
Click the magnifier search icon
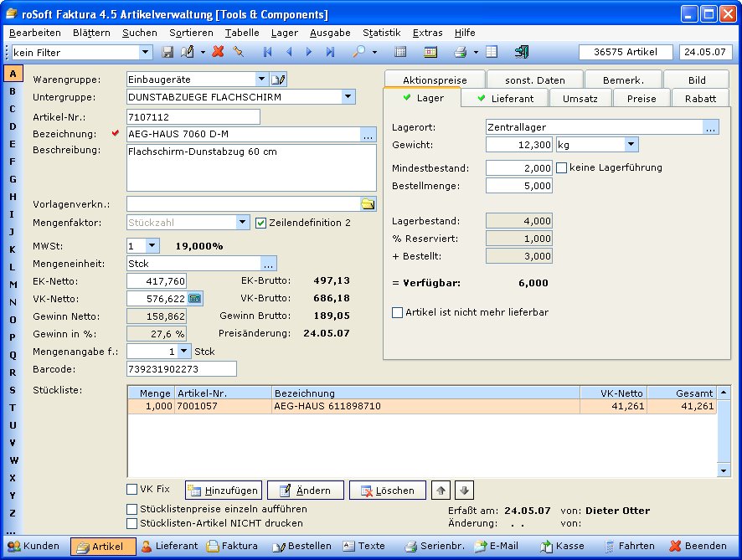pos(358,52)
